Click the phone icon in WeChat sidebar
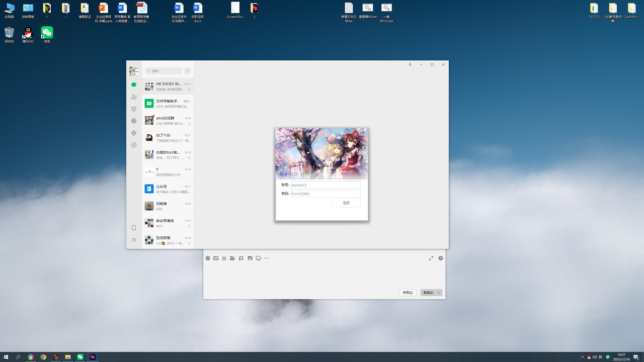 click(134, 228)
